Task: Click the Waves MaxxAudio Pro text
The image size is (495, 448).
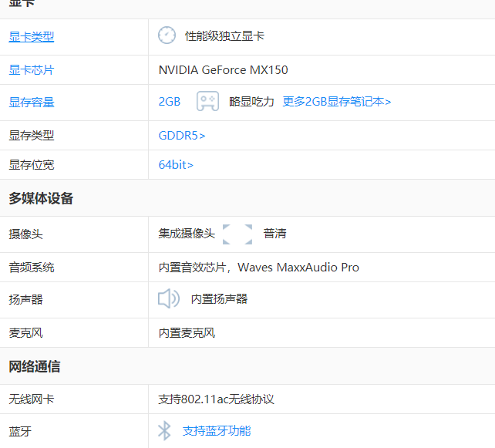Action: 298,268
